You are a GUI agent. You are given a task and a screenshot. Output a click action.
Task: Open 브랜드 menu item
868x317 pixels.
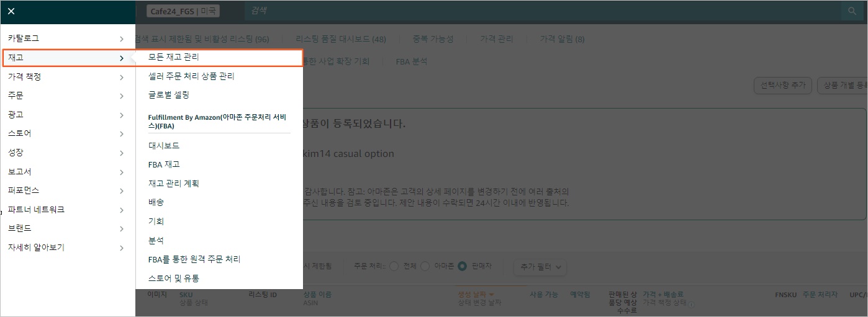pyautogui.click(x=19, y=228)
